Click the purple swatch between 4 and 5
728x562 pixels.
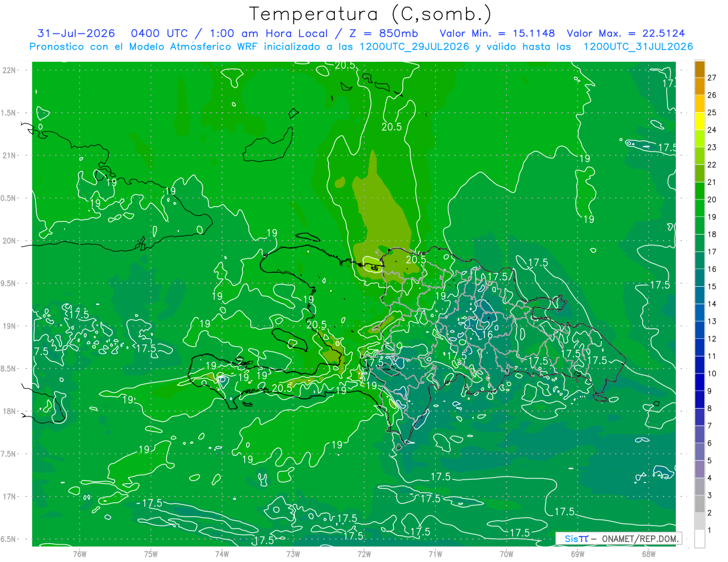[x=699, y=469]
